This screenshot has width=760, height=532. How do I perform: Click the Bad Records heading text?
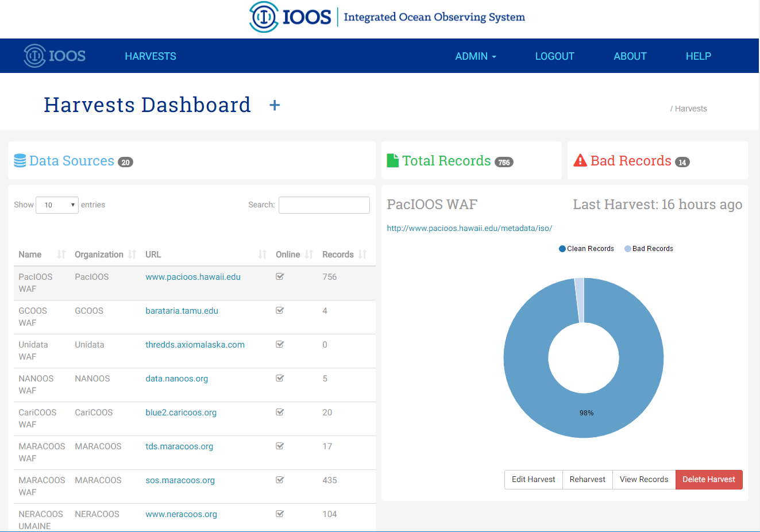[631, 161]
